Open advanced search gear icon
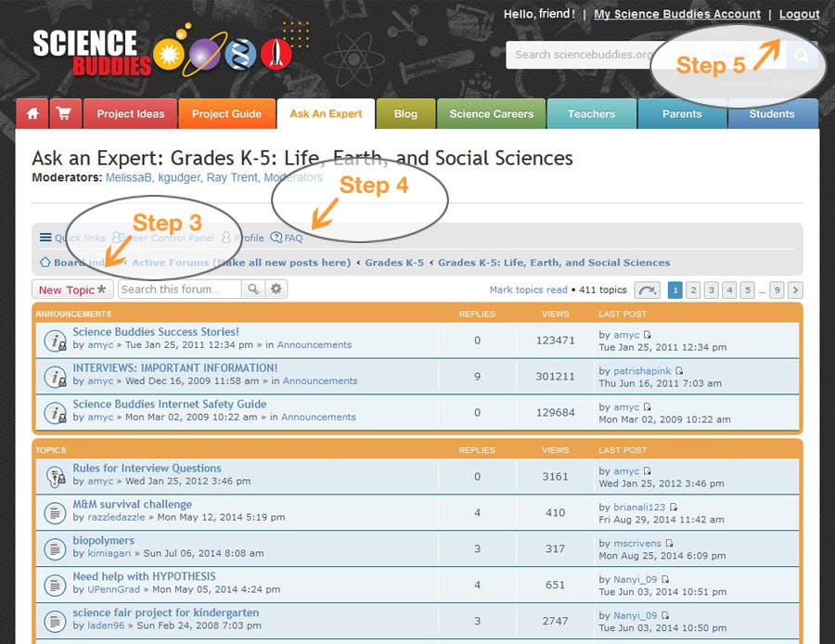This screenshot has height=644, width=835. 276,290
